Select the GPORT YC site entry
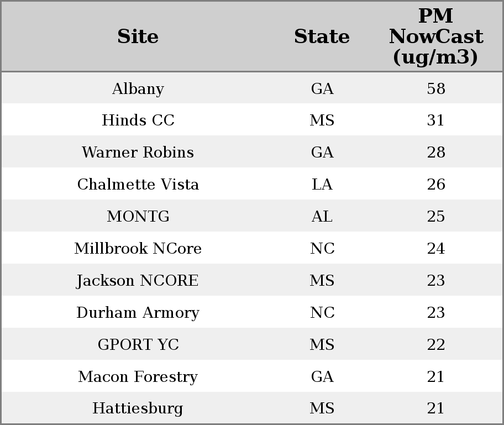This screenshot has width=504, height=425. 138,345
